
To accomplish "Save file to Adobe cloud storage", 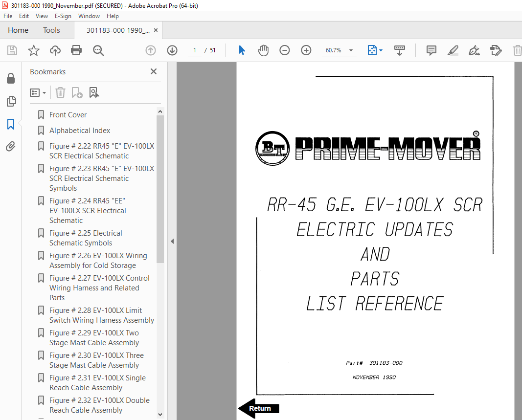I will point(55,50).
